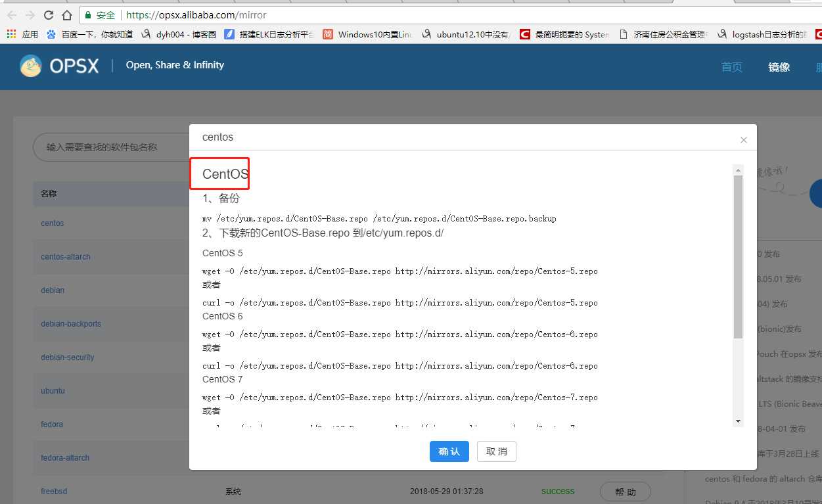The image size is (822, 504).
Task: Open the freebsd mirror link
Action: pos(54,492)
